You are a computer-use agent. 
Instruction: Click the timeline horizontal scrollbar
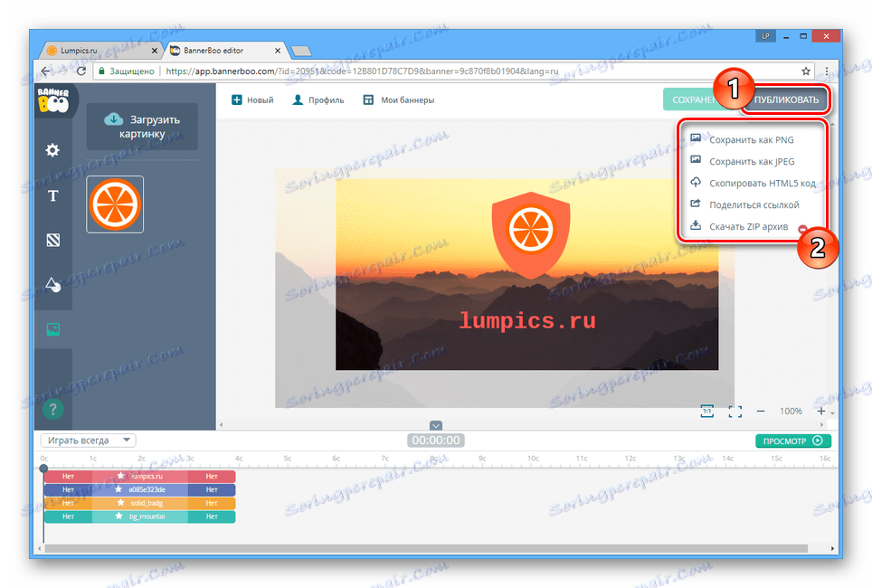(426, 548)
